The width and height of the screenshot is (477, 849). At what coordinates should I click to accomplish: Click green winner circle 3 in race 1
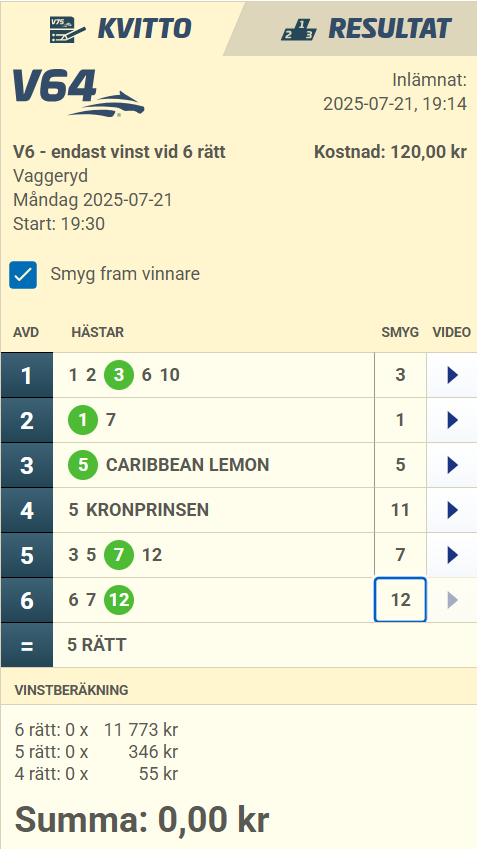tap(119, 375)
